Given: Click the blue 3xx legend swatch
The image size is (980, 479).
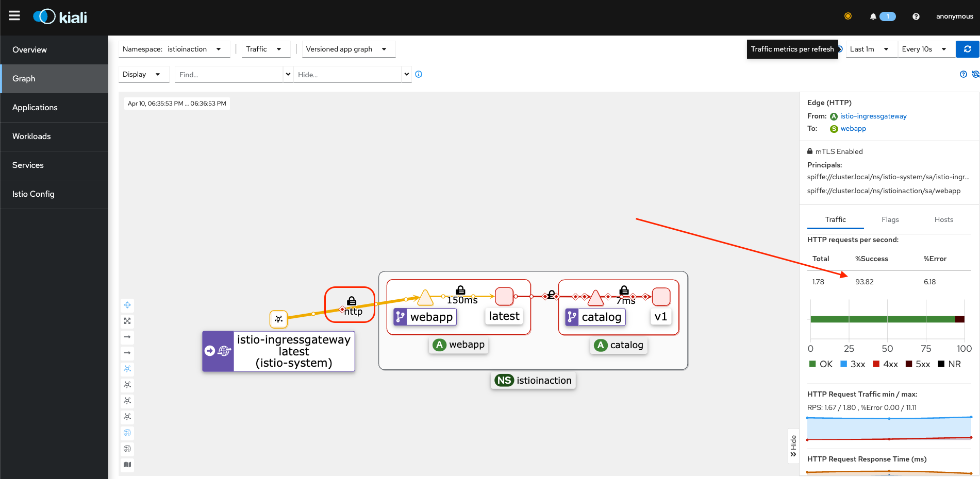Looking at the screenshot, I should [x=844, y=364].
